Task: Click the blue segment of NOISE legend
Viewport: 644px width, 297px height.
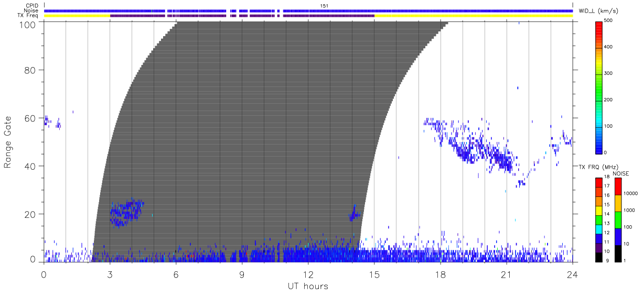Action: click(618, 237)
